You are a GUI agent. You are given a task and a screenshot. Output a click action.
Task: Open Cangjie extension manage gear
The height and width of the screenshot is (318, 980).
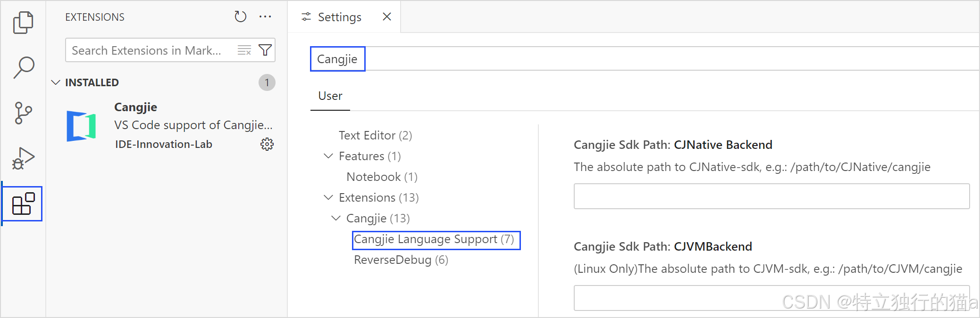coord(267,144)
